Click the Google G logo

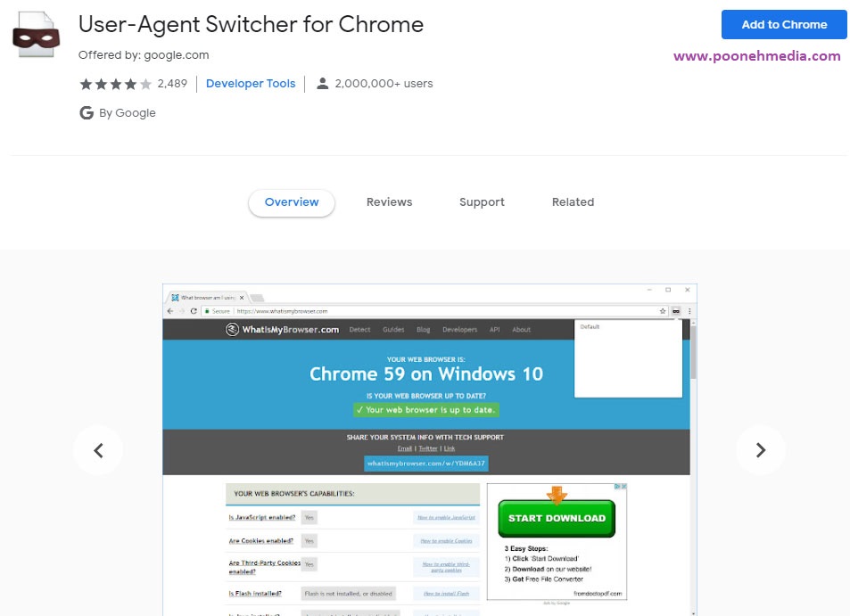tap(87, 112)
